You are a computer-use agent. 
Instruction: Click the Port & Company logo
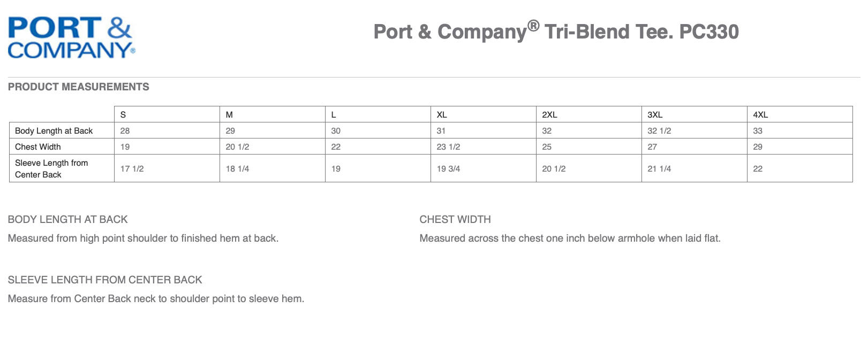pos(71,37)
